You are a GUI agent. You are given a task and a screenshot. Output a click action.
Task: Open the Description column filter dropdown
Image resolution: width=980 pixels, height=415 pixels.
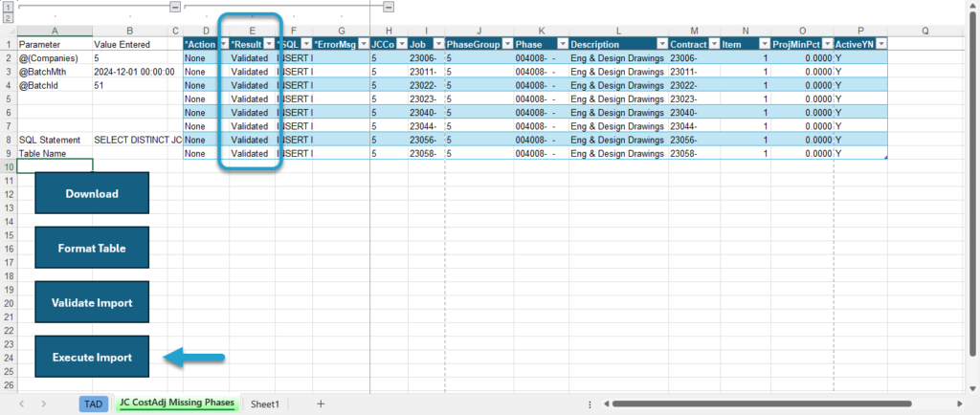click(x=662, y=44)
